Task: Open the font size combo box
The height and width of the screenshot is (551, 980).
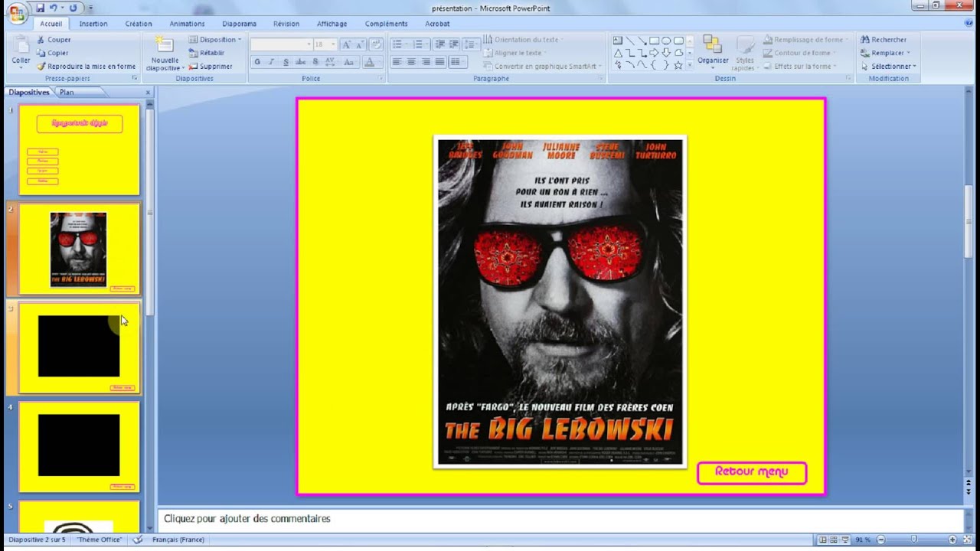Action: 324,44
